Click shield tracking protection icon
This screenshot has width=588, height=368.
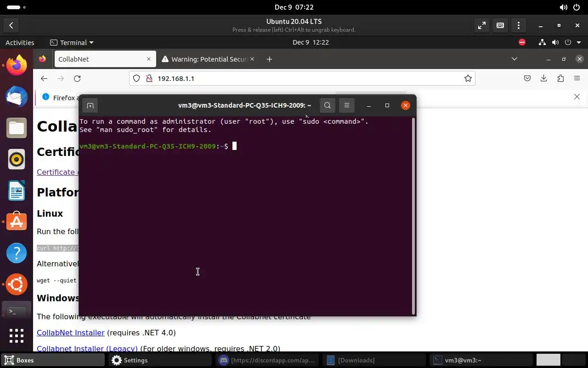[136, 79]
